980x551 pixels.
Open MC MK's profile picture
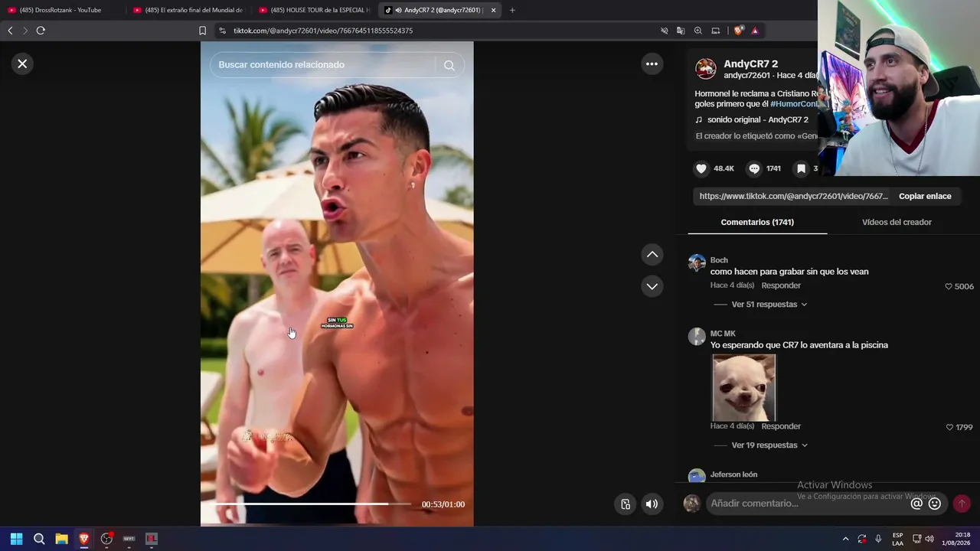(x=697, y=337)
